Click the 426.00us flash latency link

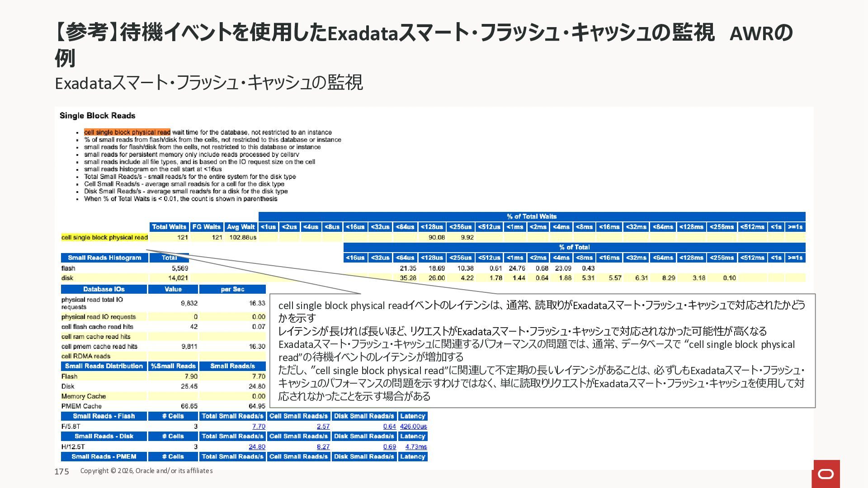coord(413,426)
